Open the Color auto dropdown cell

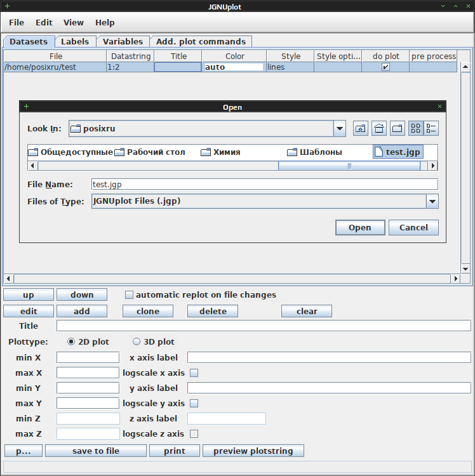234,67
